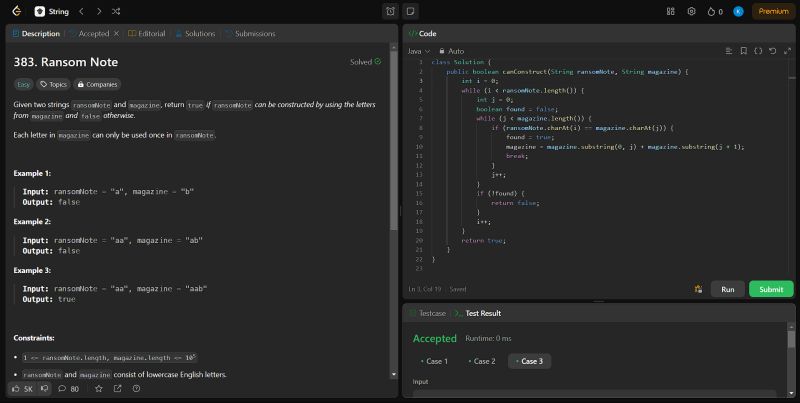Star the problem to favorites

pyautogui.click(x=98, y=388)
